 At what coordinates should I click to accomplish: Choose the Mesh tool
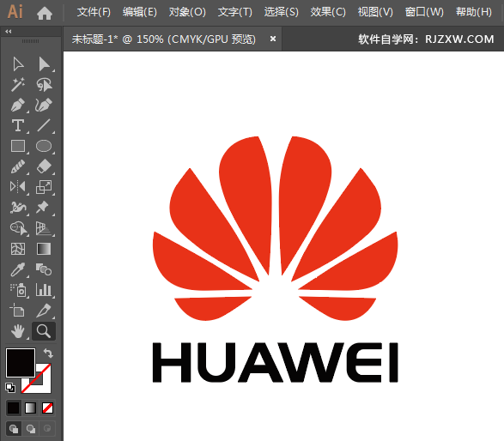point(18,249)
